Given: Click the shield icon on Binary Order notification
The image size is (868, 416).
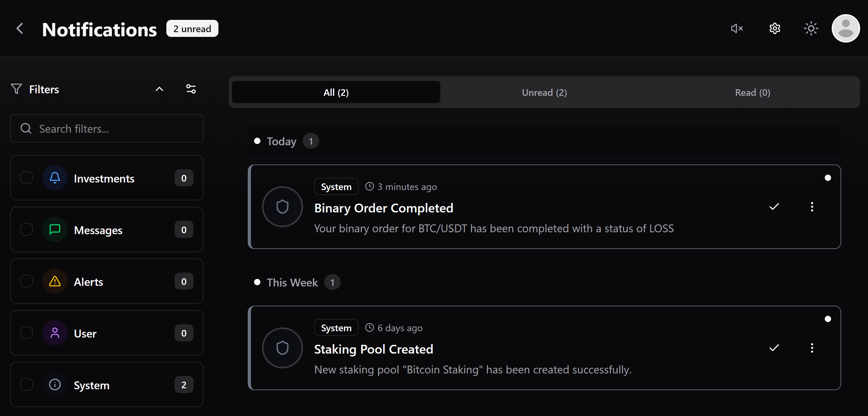Looking at the screenshot, I should click(x=282, y=207).
